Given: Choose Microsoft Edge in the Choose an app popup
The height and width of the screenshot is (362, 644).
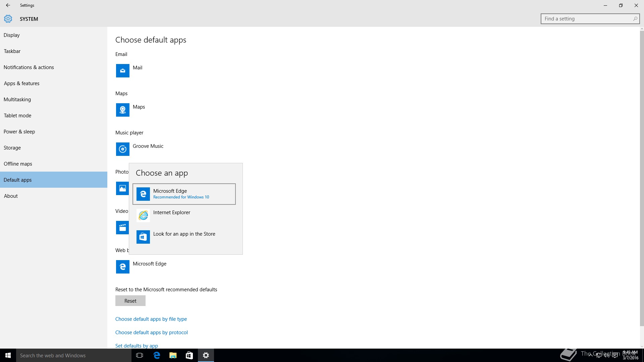Looking at the screenshot, I should click(184, 194).
